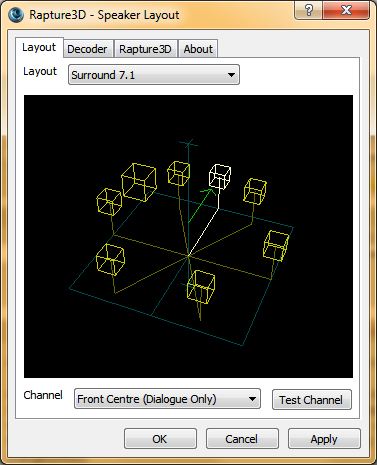Expand the Front Centre channel dropdown

pos(167,399)
